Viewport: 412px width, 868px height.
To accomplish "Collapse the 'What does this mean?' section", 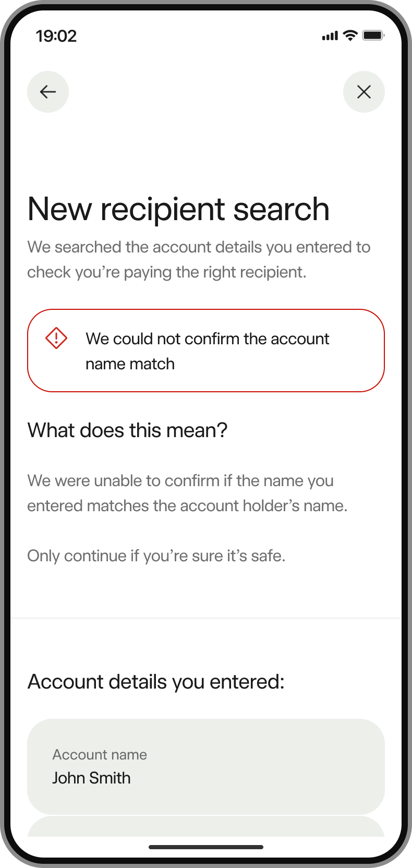I will (127, 430).
